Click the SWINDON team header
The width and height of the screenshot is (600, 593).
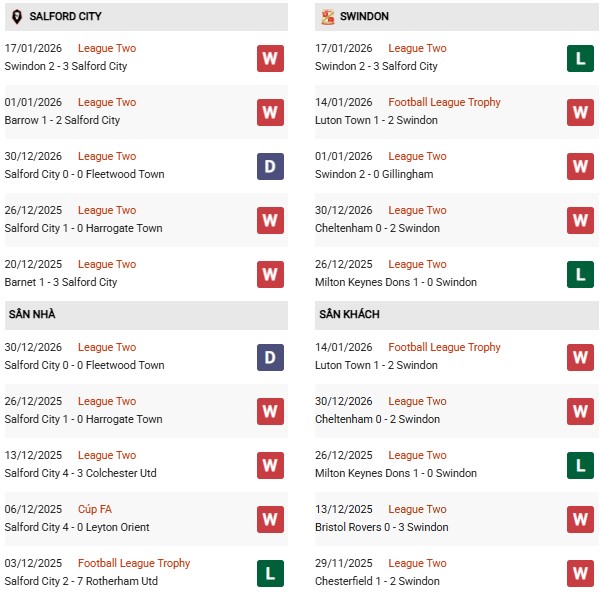(364, 17)
